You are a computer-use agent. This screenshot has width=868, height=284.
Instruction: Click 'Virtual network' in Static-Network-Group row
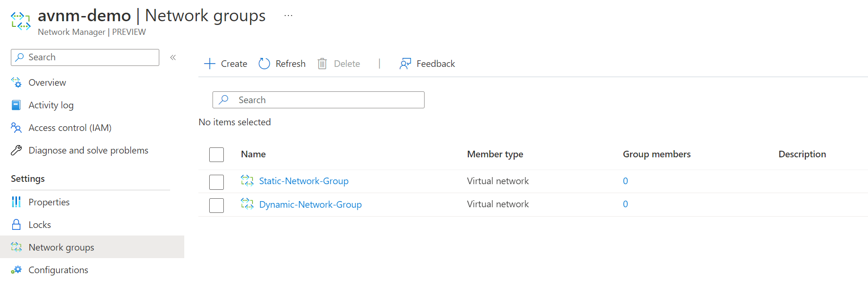[x=498, y=181]
